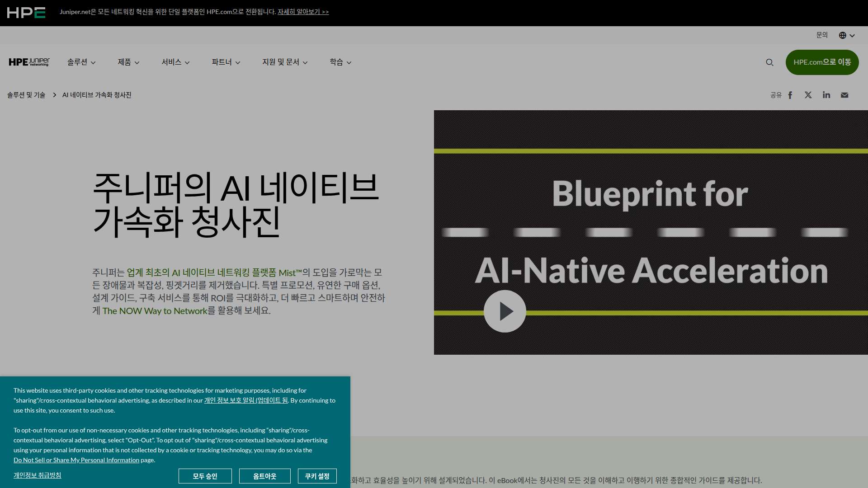Expand the 학습 menu
868x488 pixels.
[x=340, y=62]
